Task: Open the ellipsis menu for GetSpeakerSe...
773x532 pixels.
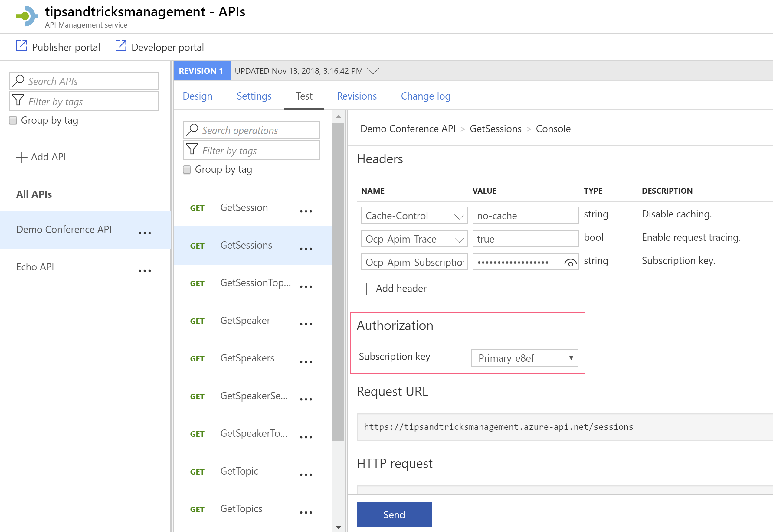Action: click(x=306, y=399)
